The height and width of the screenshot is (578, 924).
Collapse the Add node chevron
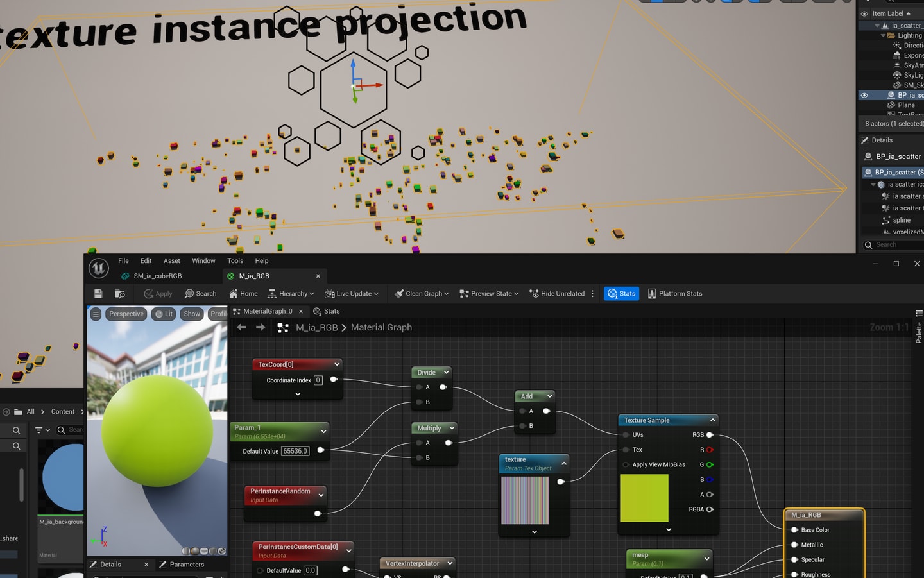coord(549,396)
